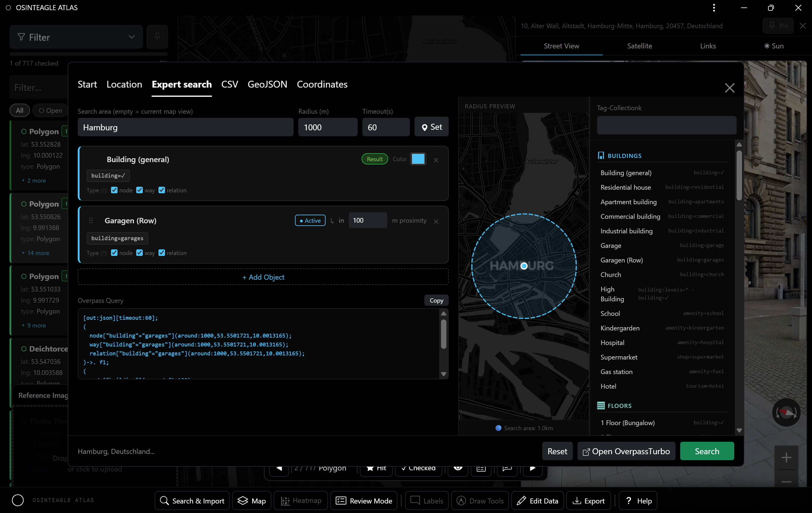Expand '2 more' in first Polygon card
Viewport: 812px width, 513px height.
pos(34,180)
